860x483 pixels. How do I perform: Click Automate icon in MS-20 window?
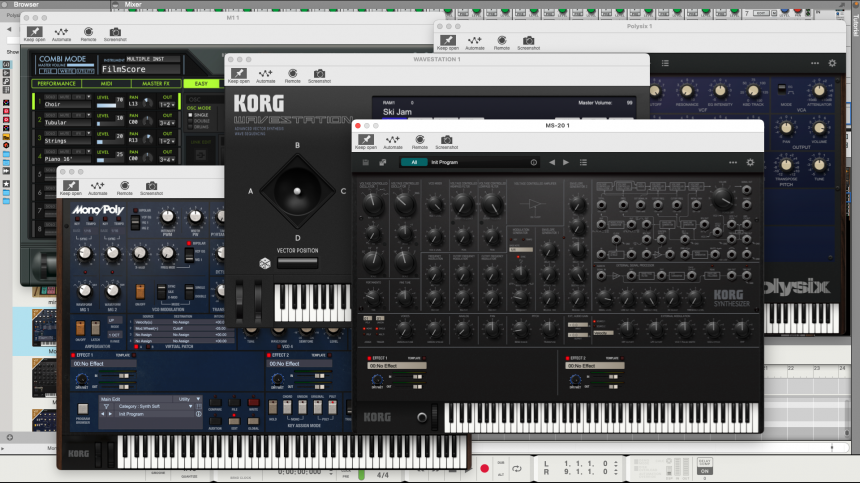(393, 140)
